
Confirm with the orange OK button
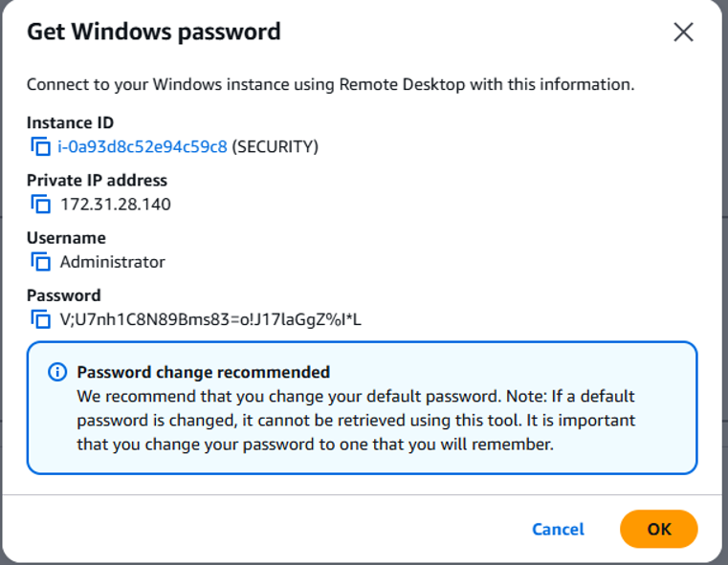pyautogui.click(x=659, y=529)
